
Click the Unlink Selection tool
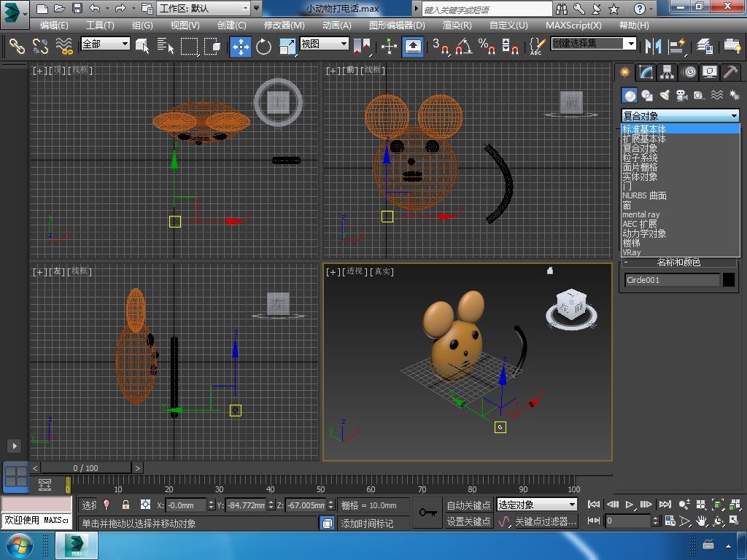pyautogui.click(x=41, y=46)
